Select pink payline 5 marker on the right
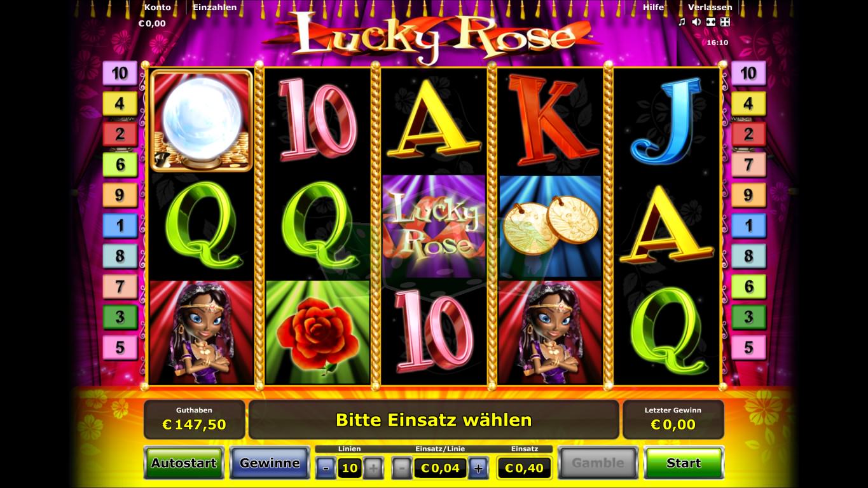The width and height of the screenshot is (868, 488). 748,348
